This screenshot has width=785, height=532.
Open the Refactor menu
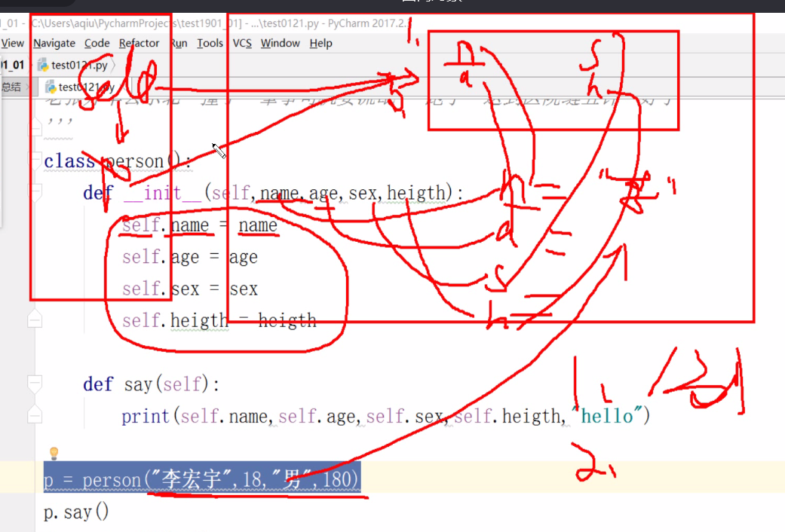[139, 43]
